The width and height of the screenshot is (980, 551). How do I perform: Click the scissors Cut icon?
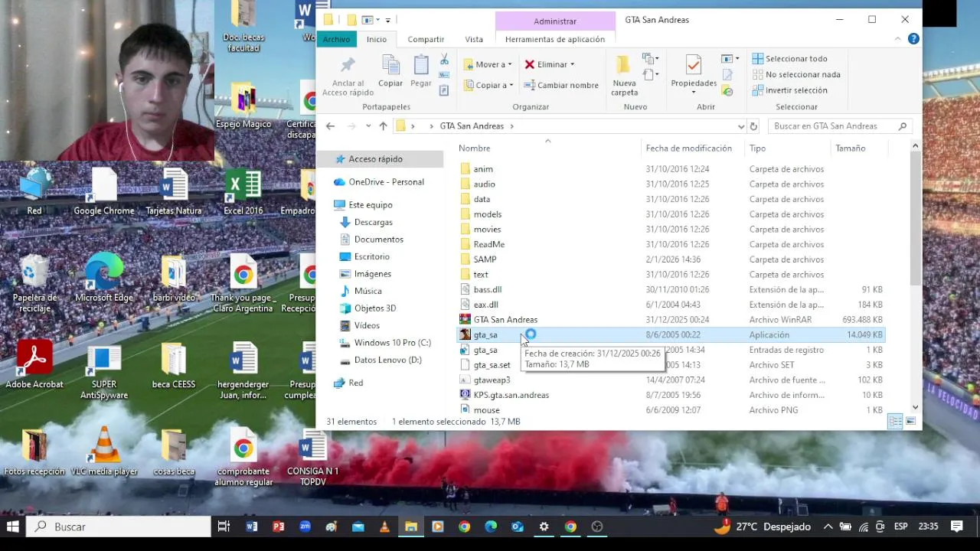click(444, 59)
